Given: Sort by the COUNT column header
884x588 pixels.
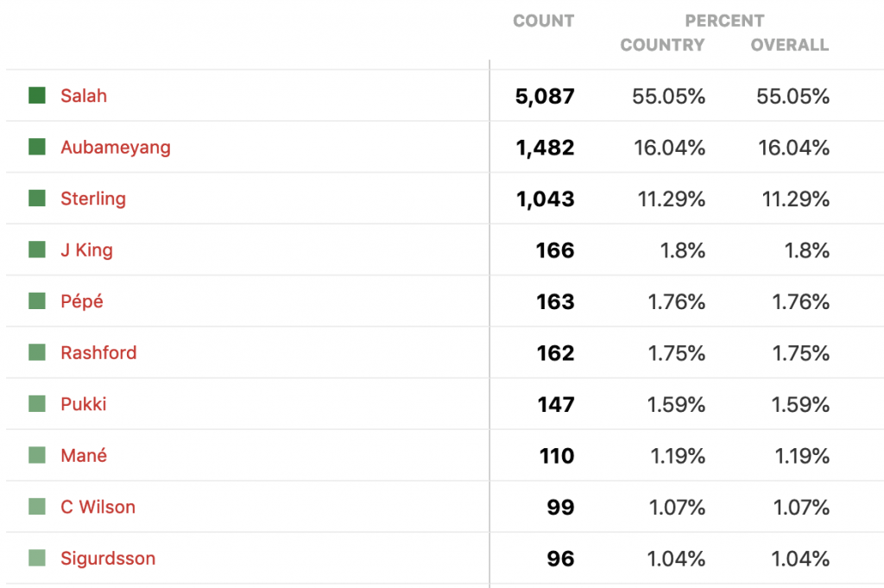Looking at the screenshot, I should (544, 21).
